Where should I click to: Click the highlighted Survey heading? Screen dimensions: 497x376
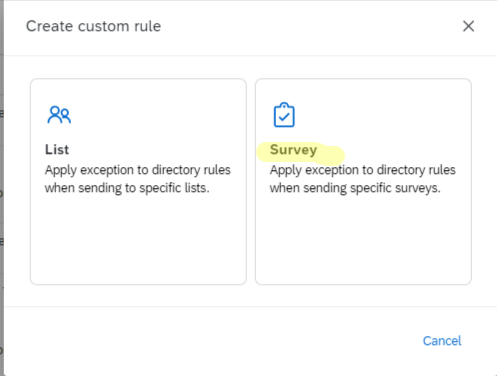(293, 150)
